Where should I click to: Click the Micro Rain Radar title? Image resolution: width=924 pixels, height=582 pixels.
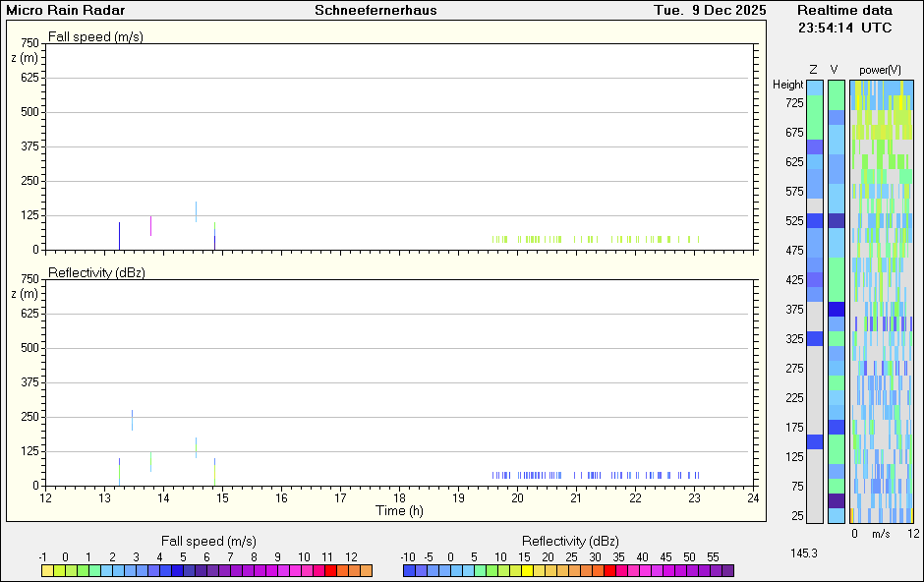pyautogui.click(x=66, y=11)
